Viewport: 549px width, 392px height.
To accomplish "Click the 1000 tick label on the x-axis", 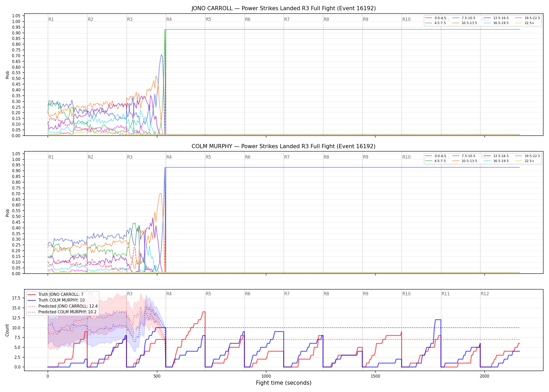I will (x=266, y=376).
